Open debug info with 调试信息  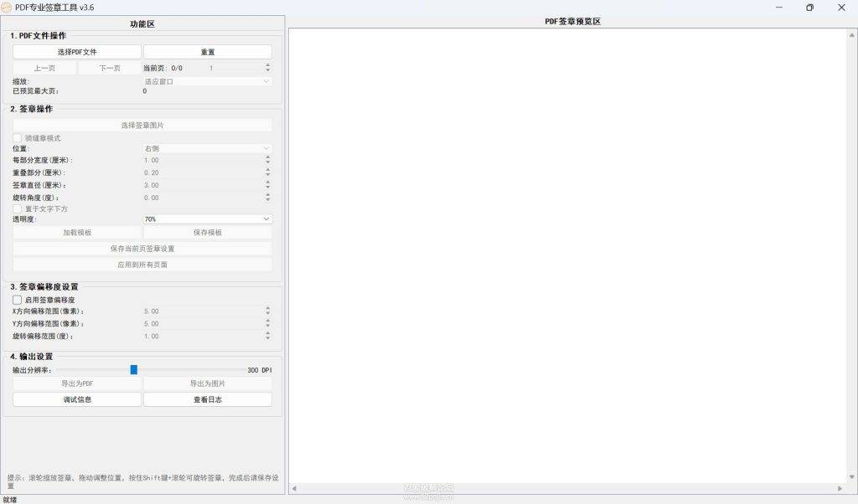click(76, 399)
